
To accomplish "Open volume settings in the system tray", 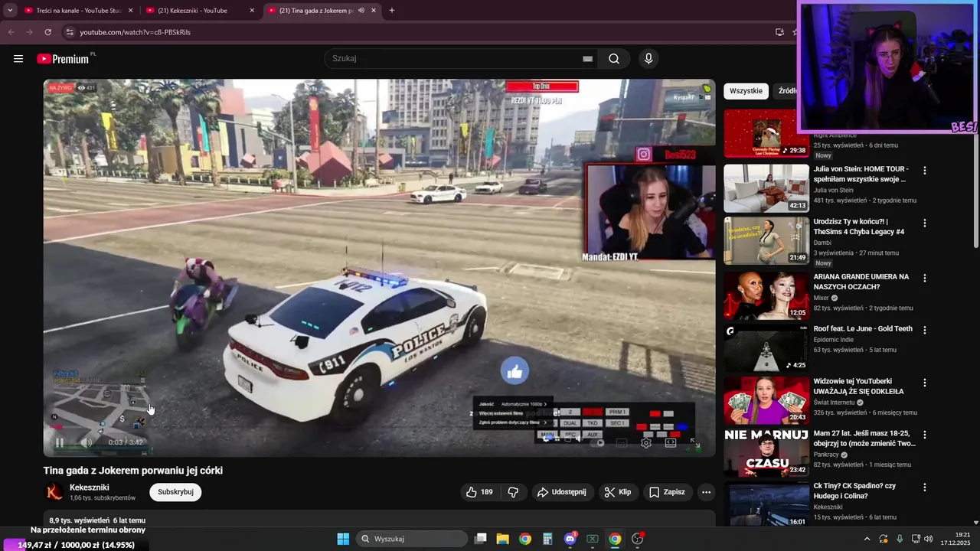I will click(x=929, y=539).
